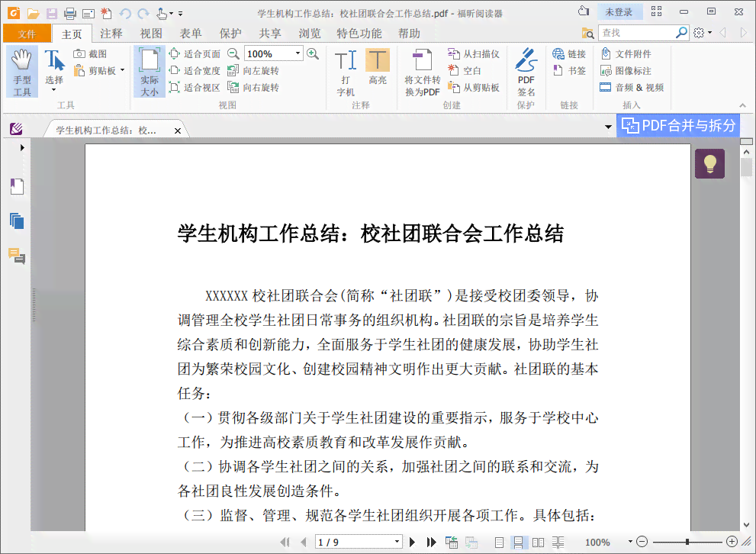Insert file attachment 文件附件
Image resolution: width=756 pixels, height=554 pixels.
click(x=626, y=54)
